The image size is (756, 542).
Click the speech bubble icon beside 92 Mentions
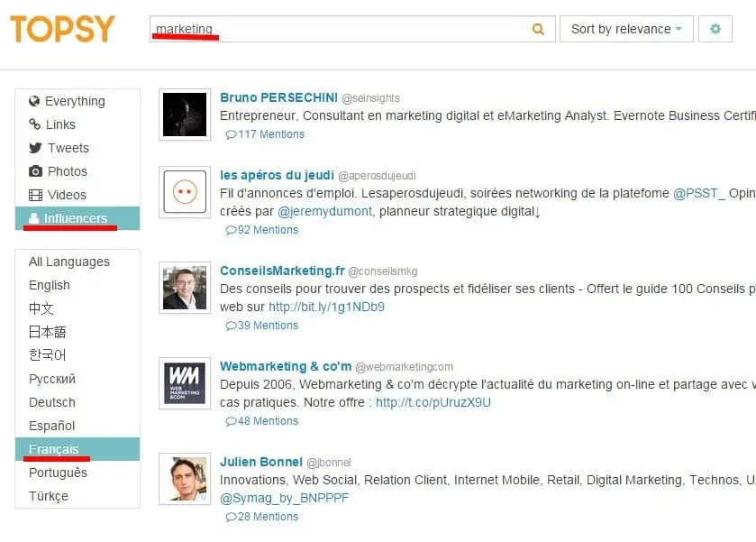(x=231, y=230)
